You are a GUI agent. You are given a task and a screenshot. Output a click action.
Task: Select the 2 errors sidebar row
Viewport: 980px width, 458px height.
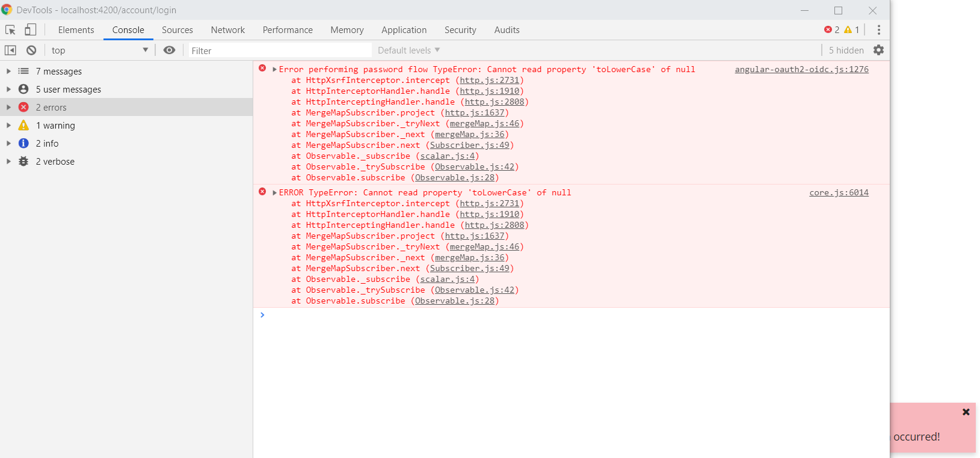pyautogui.click(x=126, y=107)
